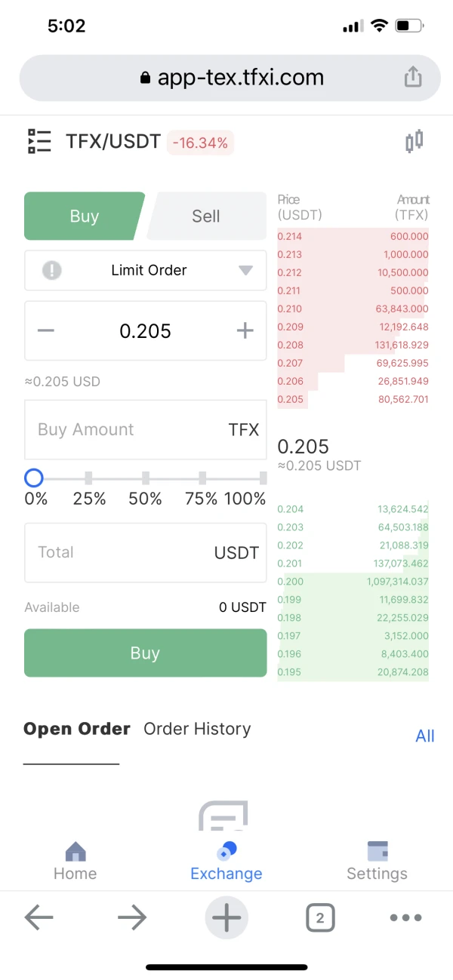Select the Buy toggle
This screenshot has width=453, height=980.
click(84, 217)
